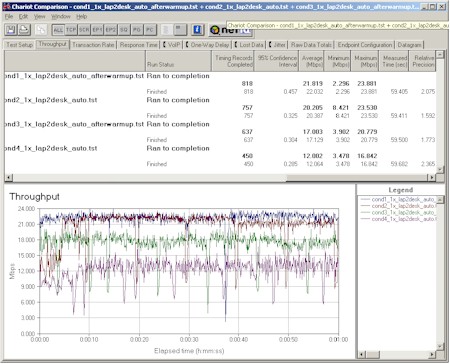Click the Copy toolbar icon
Image resolution: width=450 pixels, height=364 pixels.
(x=41, y=30)
